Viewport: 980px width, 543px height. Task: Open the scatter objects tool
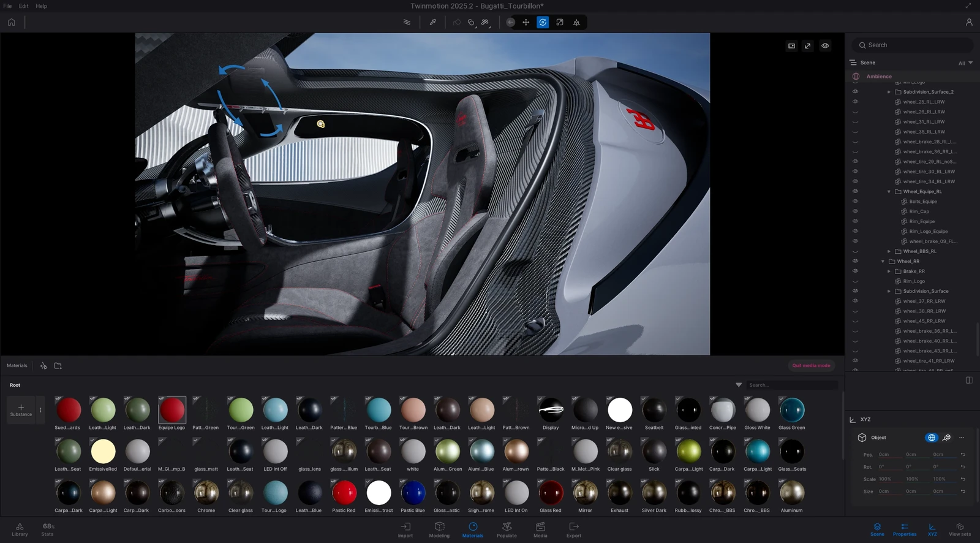point(485,22)
